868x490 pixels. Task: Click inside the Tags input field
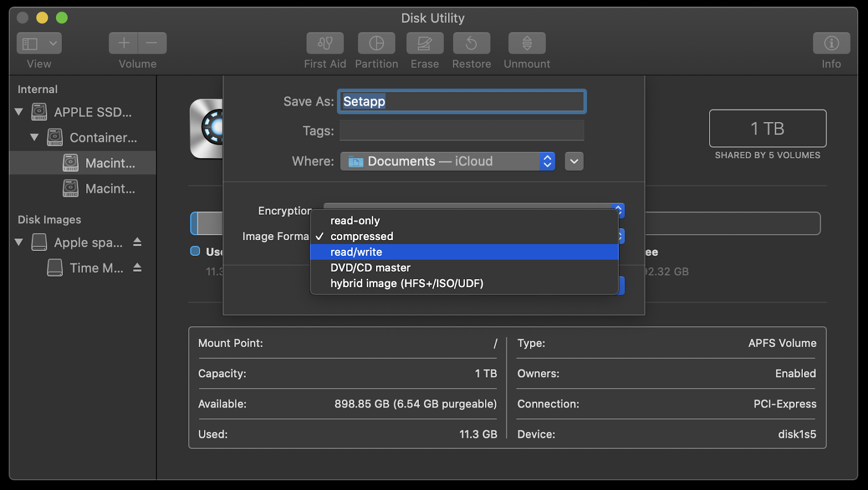click(x=461, y=131)
